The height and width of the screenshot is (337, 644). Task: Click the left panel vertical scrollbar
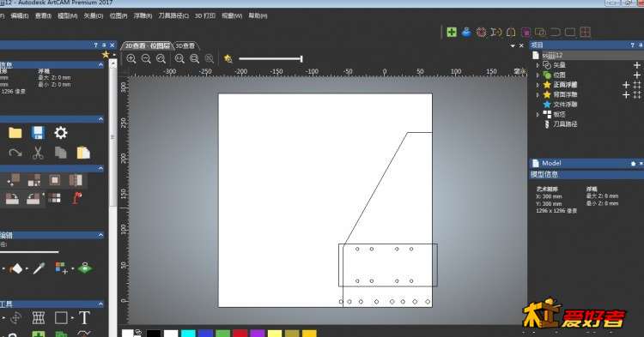pyautogui.click(x=113, y=196)
